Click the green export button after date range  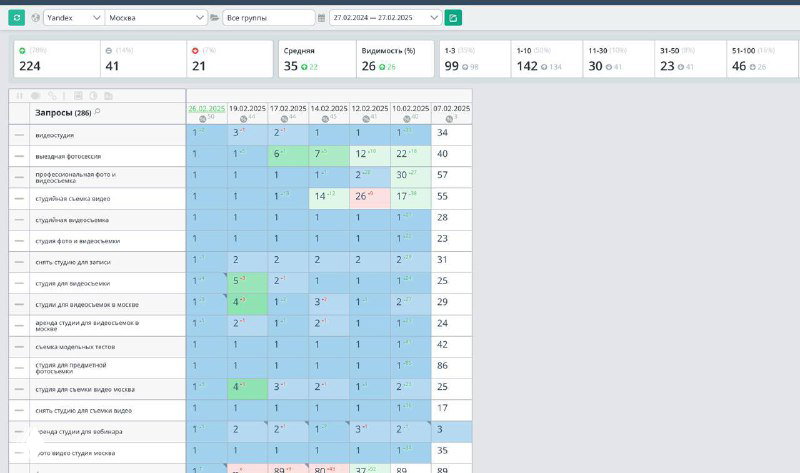coord(453,18)
